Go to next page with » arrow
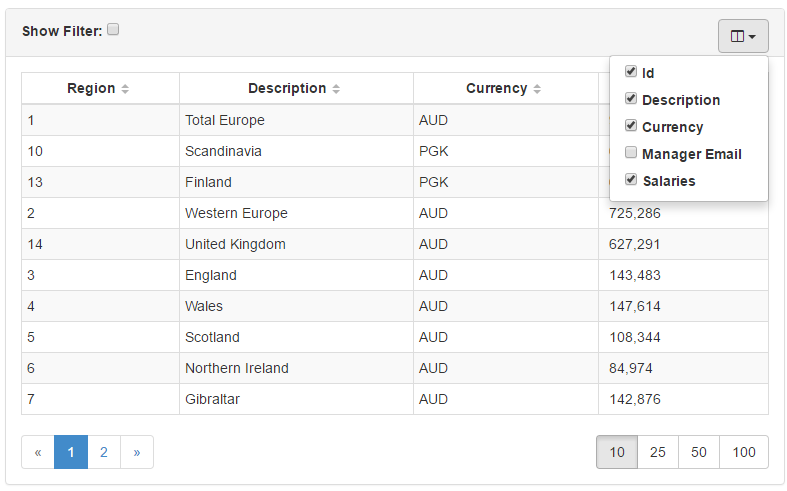The width and height of the screenshot is (787, 491). tap(137, 452)
